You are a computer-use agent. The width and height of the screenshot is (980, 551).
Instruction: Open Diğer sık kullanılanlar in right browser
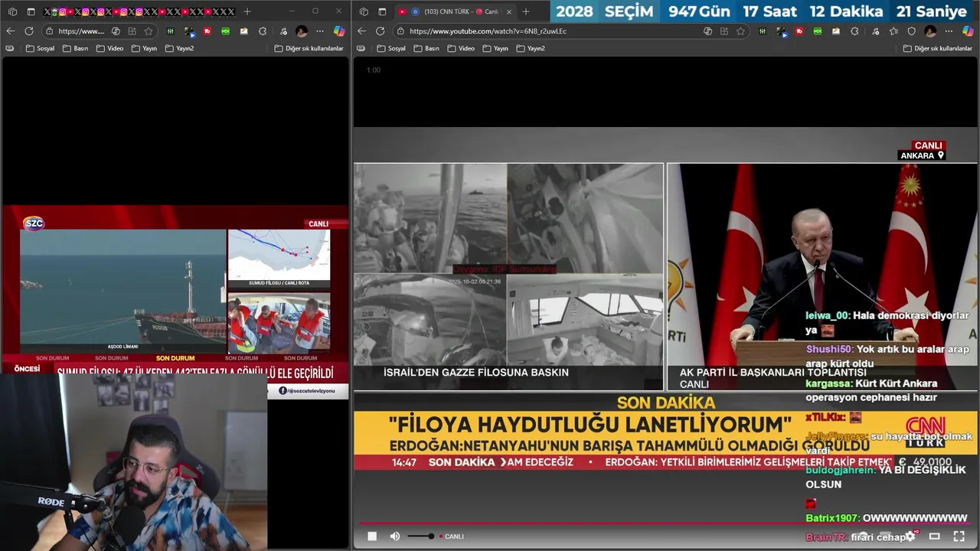point(937,48)
